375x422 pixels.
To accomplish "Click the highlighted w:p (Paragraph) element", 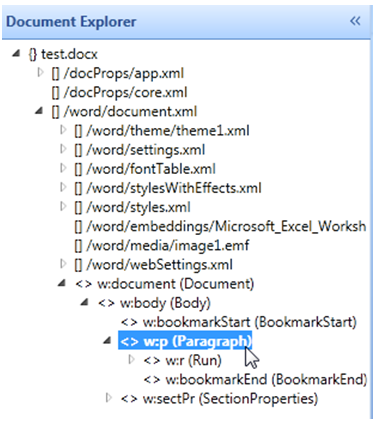I will click(185, 341).
